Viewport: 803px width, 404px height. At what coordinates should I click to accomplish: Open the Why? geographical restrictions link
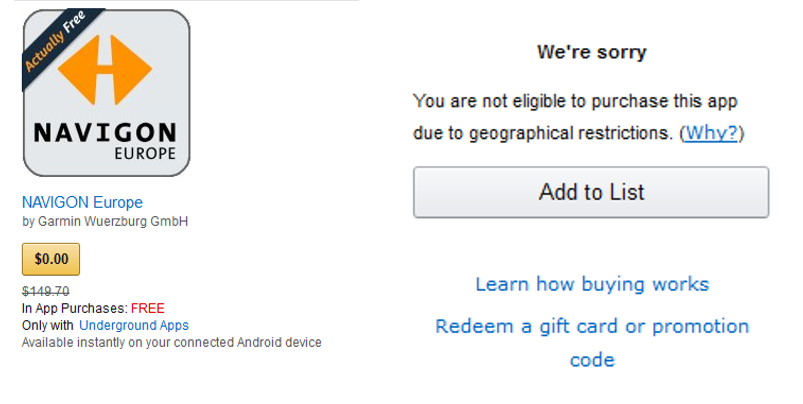(x=711, y=133)
